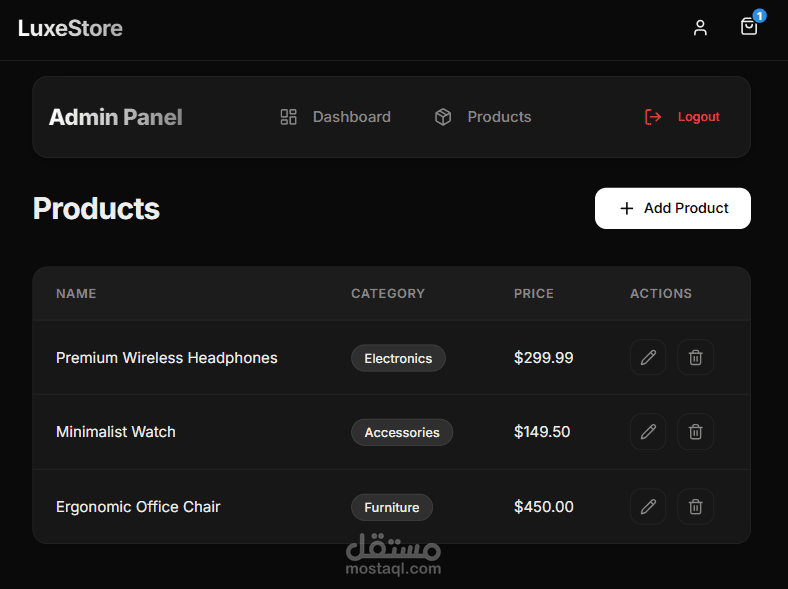Select the Electronics category badge
Viewport: 788px width, 589px height.
click(398, 358)
